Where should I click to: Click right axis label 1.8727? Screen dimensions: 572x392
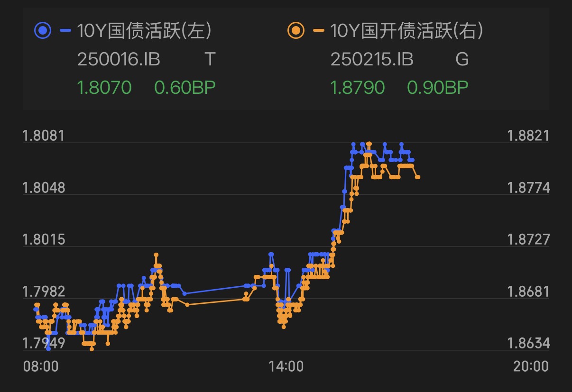coord(529,239)
